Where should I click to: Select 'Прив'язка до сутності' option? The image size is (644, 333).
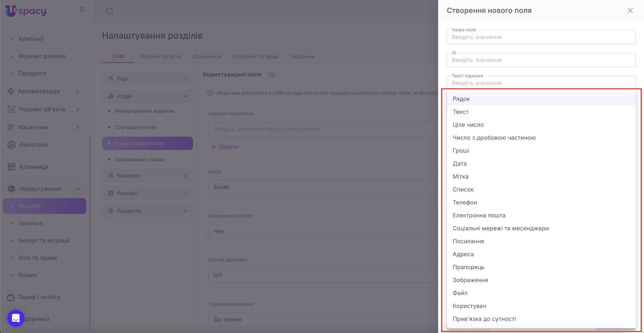click(x=484, y=319)
